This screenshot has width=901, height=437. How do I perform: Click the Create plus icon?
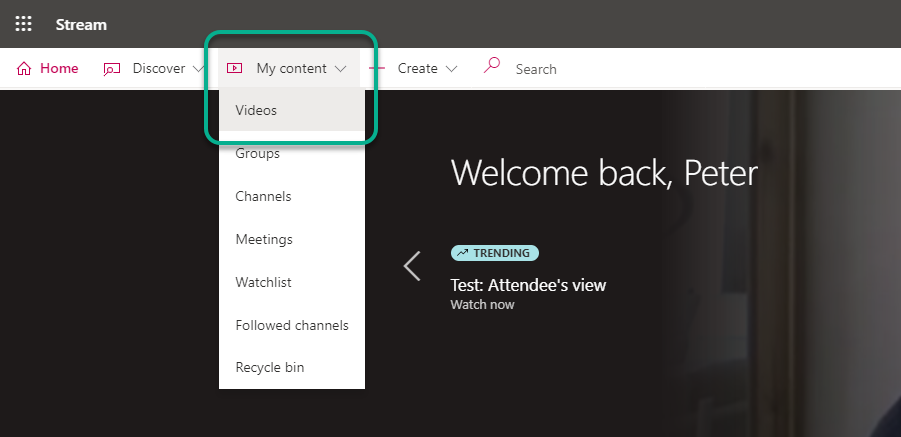[x=377, y=68]
